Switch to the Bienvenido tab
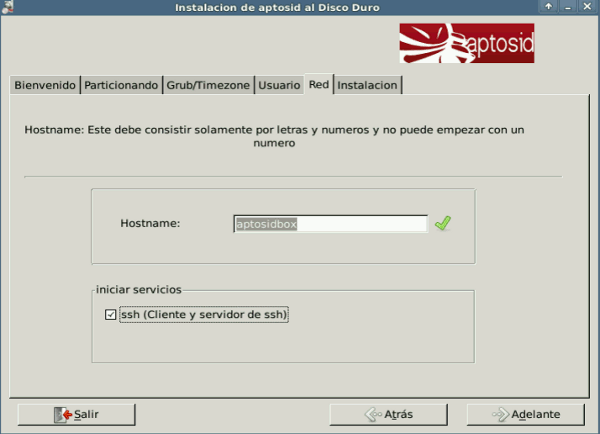This screenshot has height=434, width=600. (45, 86)
